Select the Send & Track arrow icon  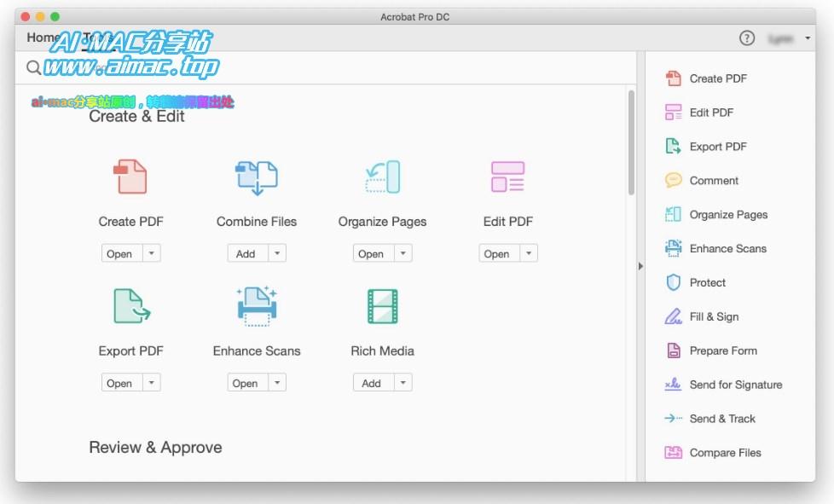(x=674, y=419)
